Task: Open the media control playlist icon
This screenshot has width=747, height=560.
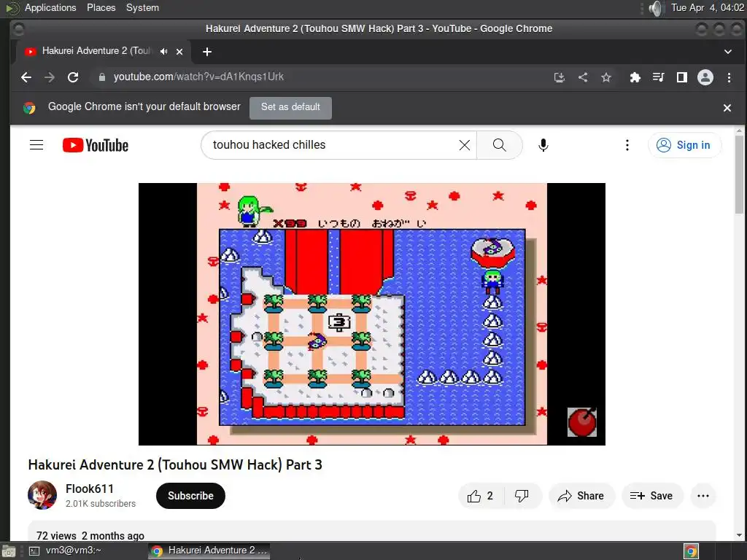Action: (659, 77)
